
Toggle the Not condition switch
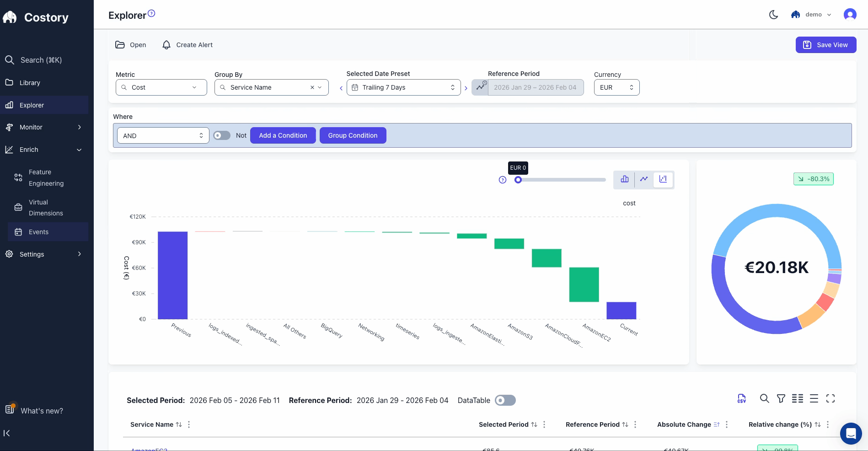[221, 135]
